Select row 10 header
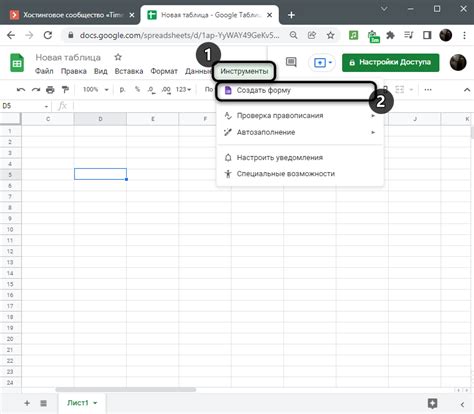This screenshot has height=414, width=474. (x=10, y=229)
